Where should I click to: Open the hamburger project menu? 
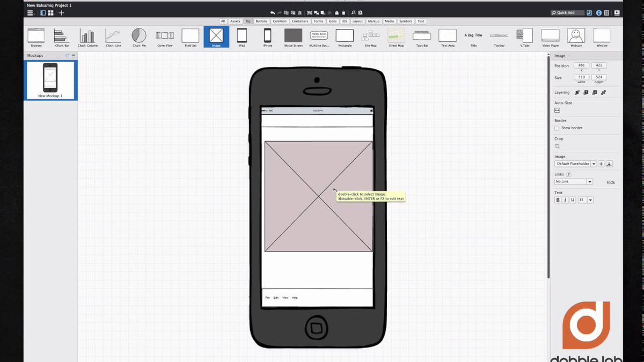31,12
